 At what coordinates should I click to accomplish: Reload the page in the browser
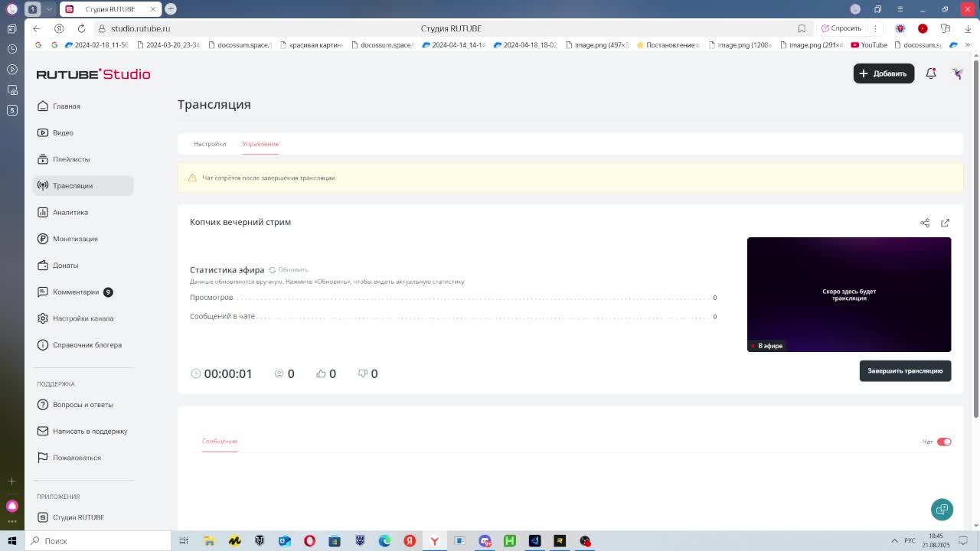[x=81, y=28]
